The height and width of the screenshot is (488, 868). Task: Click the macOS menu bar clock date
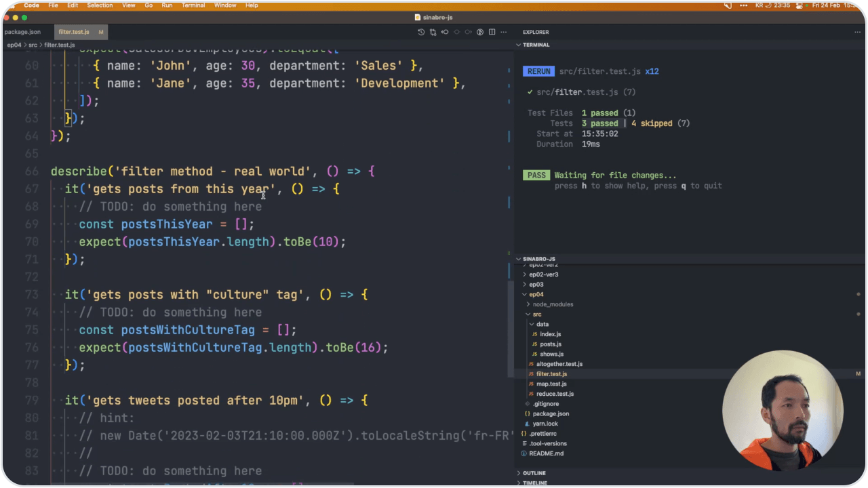click(835, 5)
